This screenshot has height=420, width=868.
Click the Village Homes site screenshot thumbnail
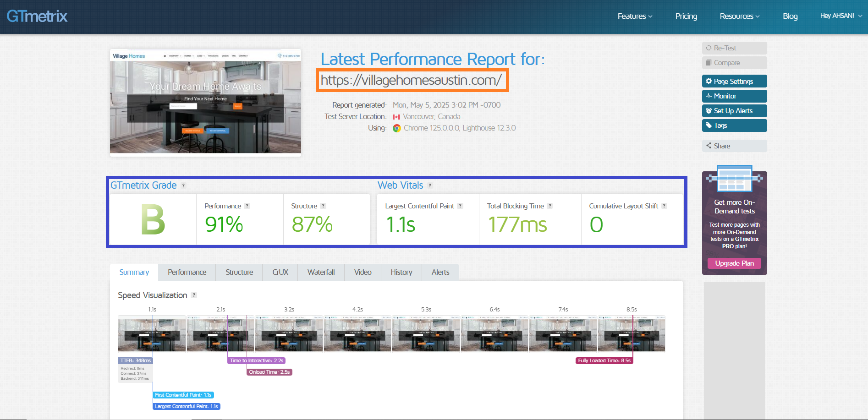pyautogui.click(x=205, y=102)
